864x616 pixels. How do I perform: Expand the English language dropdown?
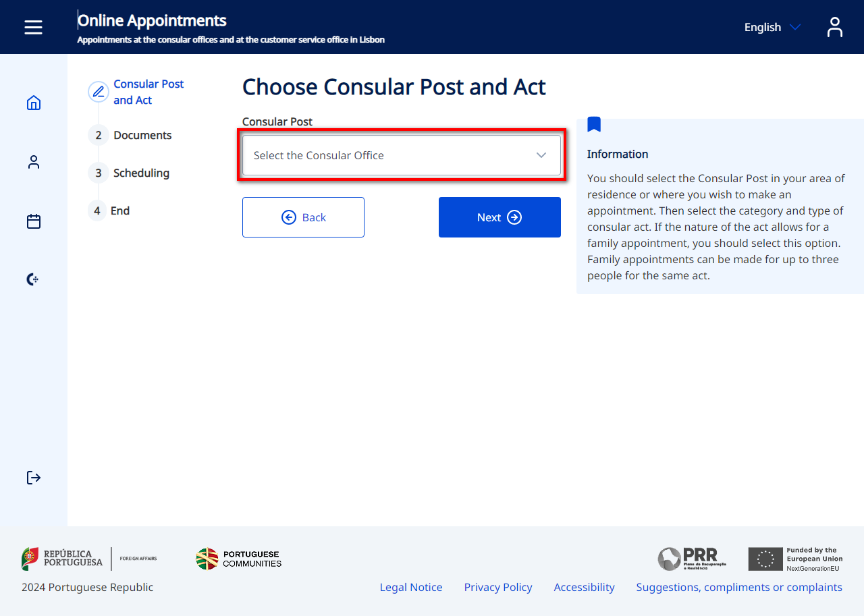coord(772,27)
